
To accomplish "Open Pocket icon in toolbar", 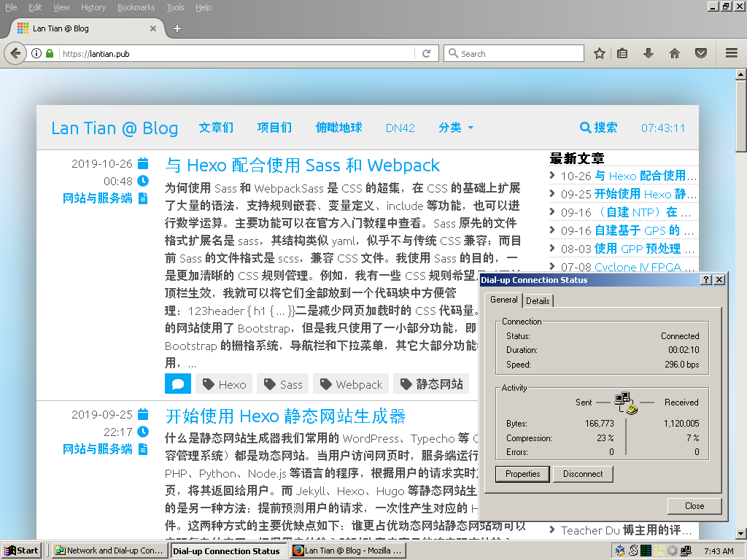I will click(x=701, y=53).
